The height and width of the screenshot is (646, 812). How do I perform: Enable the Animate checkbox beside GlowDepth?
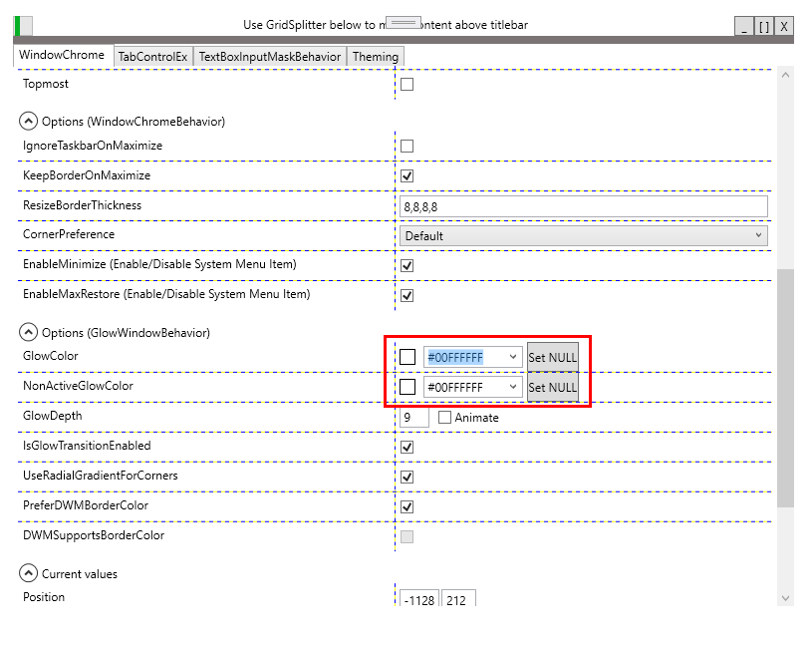tap(444, 417)
